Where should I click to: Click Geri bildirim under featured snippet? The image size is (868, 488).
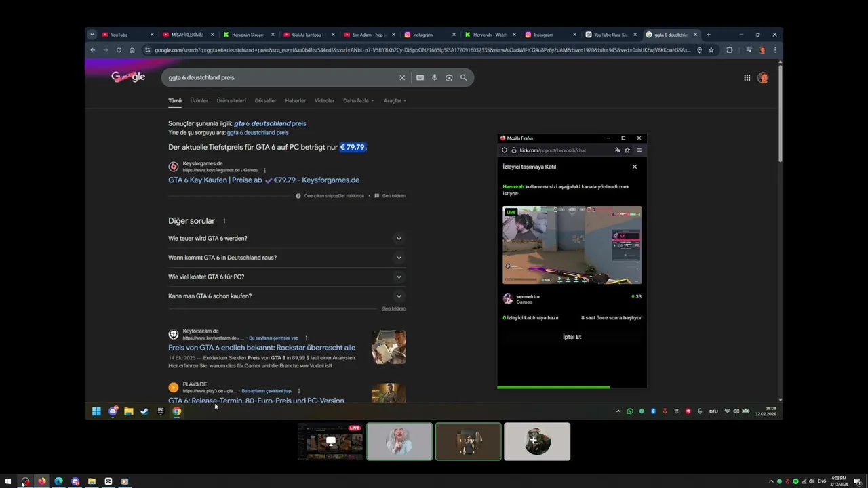pos(391,196)
